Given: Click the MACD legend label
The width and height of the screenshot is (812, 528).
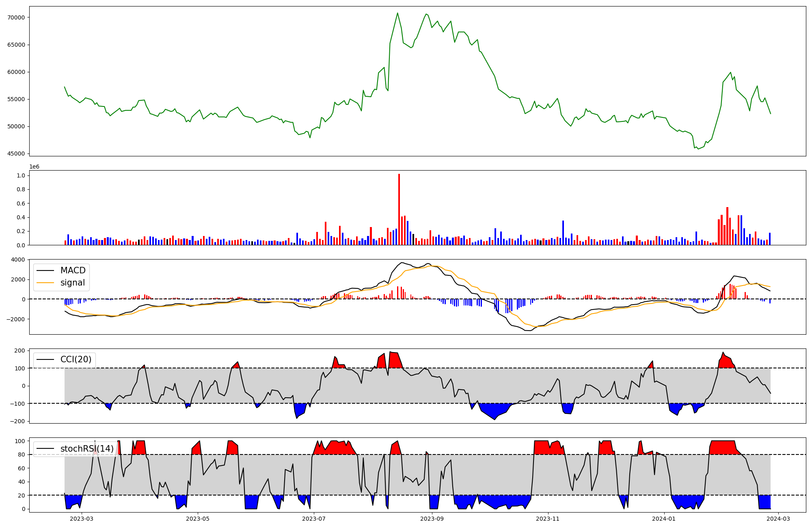Looking at the screenshot, I should 73,270.
